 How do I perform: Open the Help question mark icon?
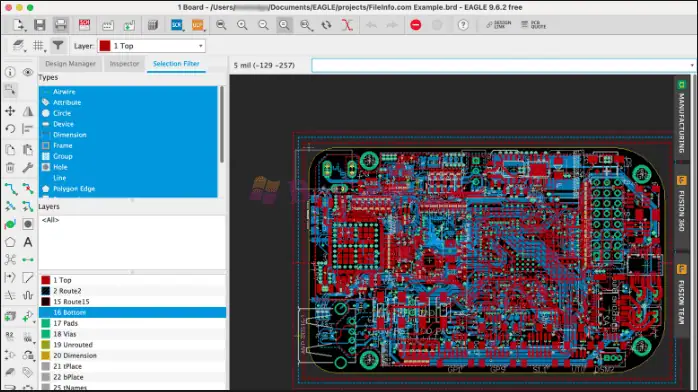tap(463, 25)
